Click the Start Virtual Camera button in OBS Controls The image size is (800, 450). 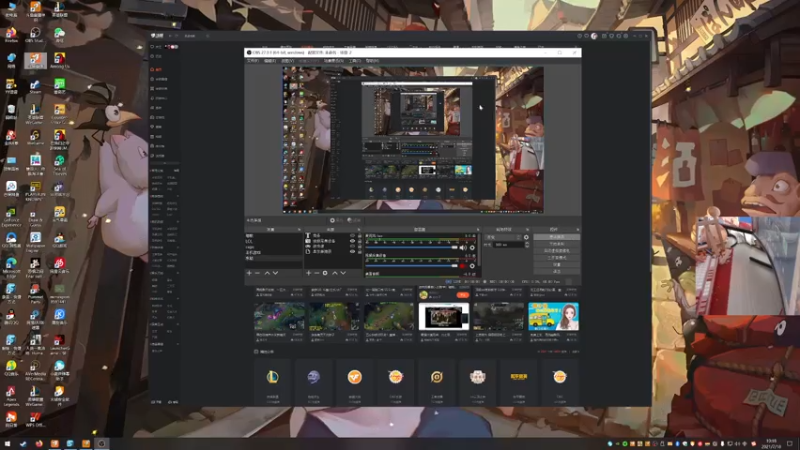[x=556, y=251]
